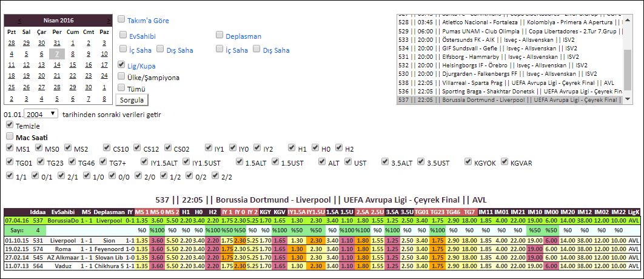Open the 2004 year dropdown
The width and height of the screenshot is (644, 279).
pyautogui.click(x=41, y=114)
